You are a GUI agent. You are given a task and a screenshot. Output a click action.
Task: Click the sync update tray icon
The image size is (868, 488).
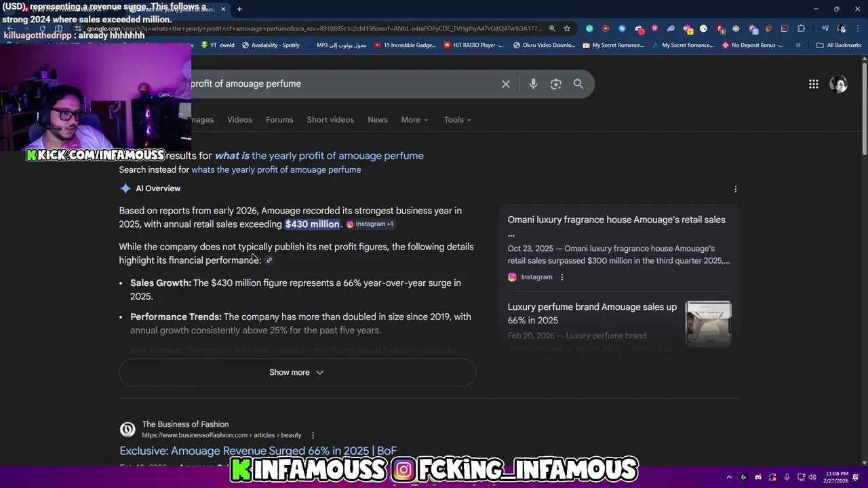point(772,477)
